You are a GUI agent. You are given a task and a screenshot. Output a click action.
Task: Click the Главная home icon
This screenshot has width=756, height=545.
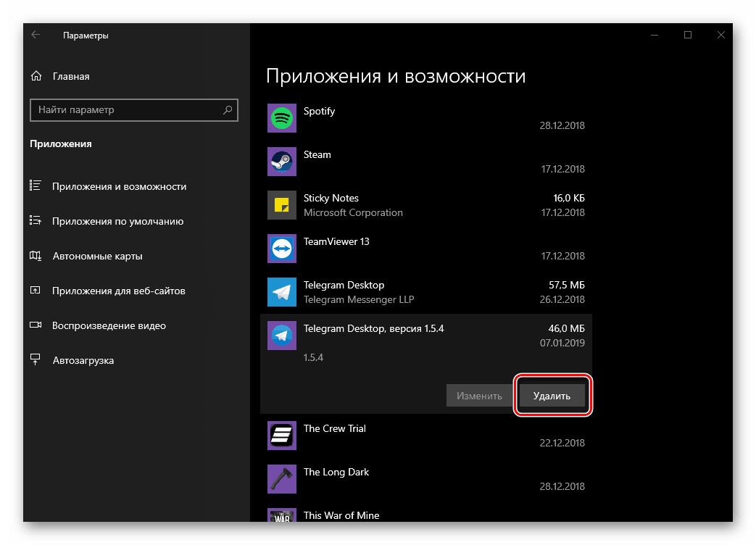pos(37,75)
